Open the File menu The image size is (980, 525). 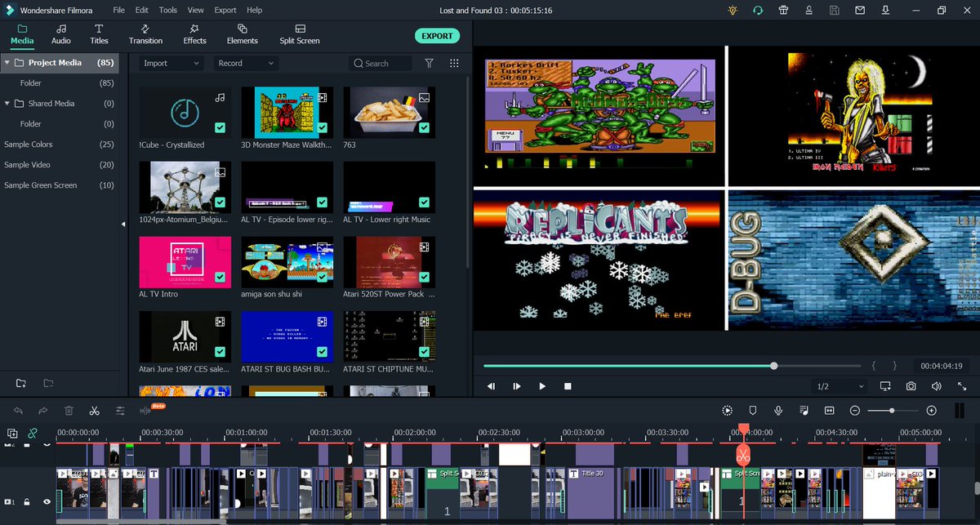119,10
